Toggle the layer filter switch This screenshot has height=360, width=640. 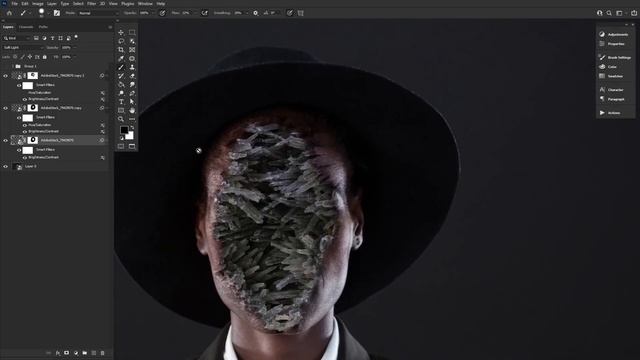pyautogui.click(x=76, y=38)
